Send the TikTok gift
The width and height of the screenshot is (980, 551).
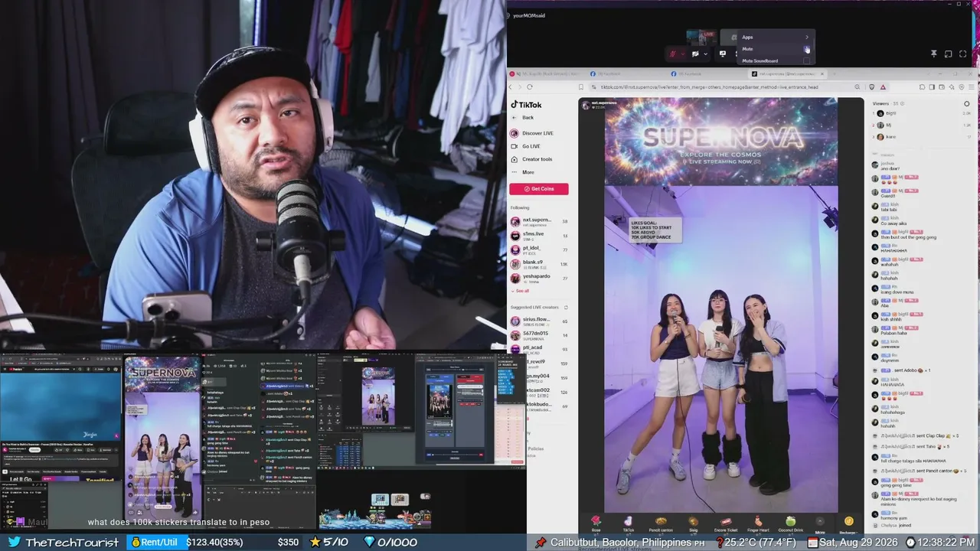pos(628,523)
